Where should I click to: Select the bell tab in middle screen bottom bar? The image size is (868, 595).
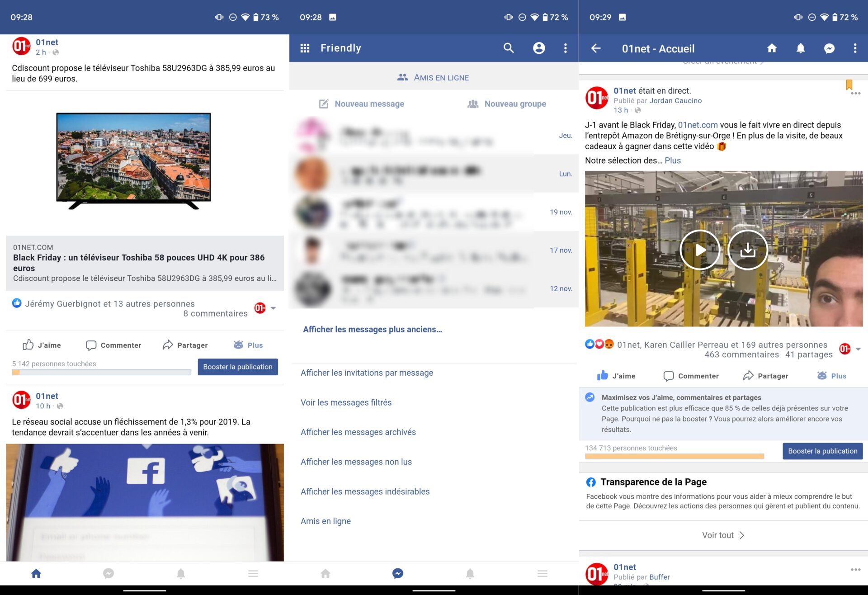point(470,573)
